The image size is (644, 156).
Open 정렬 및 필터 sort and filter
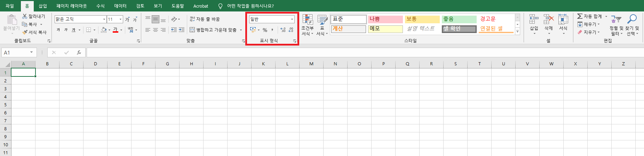616,25
